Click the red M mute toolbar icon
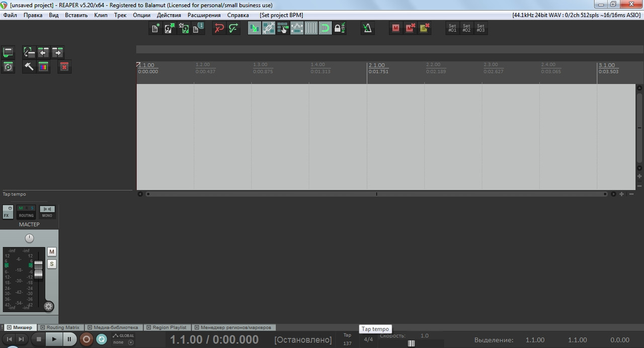 point(396,28)
